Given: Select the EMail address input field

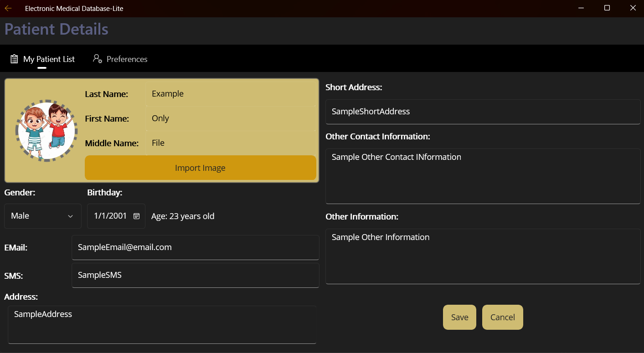Looking at the screenshot, I should point(195,247).
